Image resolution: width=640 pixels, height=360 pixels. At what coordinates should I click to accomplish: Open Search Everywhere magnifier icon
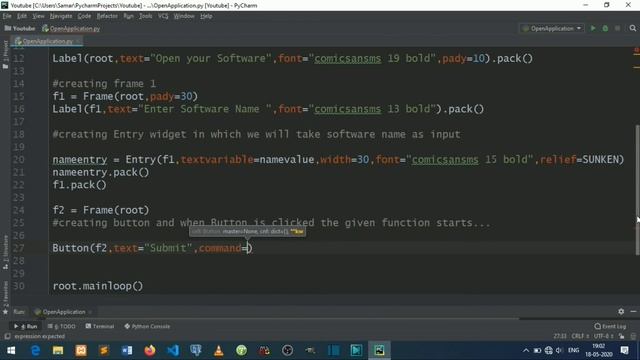tap(632, 28)
